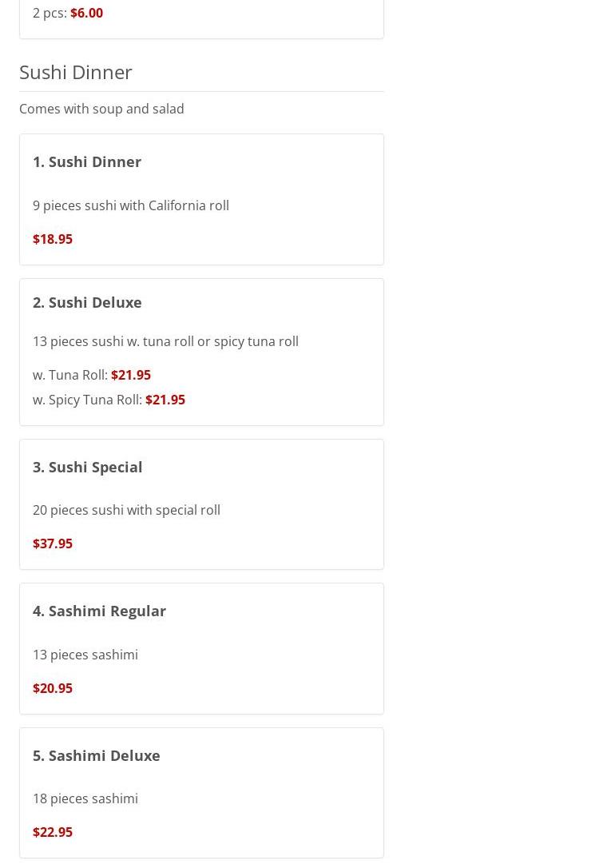Screen dimensions: 615x868
Task: Click the $6.00 price for 2 pcs
Action: 86,13
